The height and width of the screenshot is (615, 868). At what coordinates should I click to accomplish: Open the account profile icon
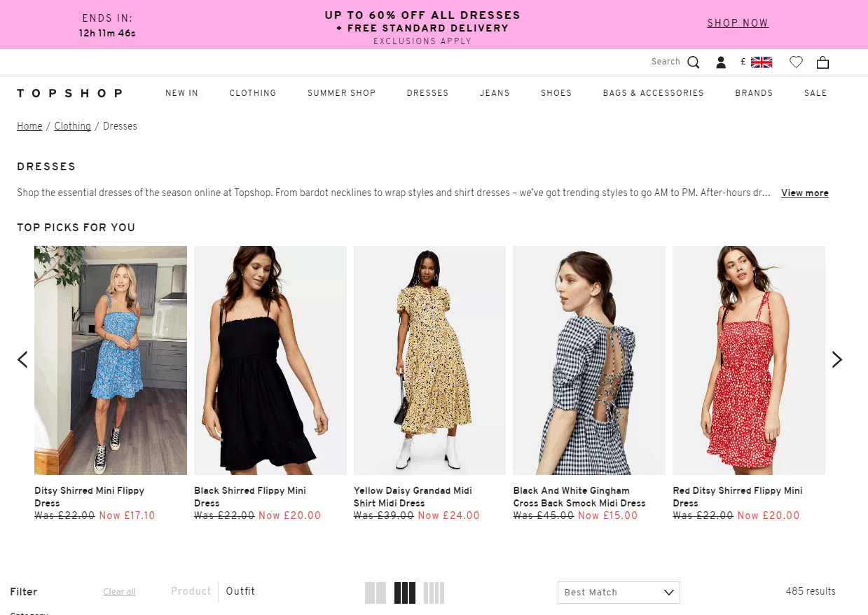[721, 62]
